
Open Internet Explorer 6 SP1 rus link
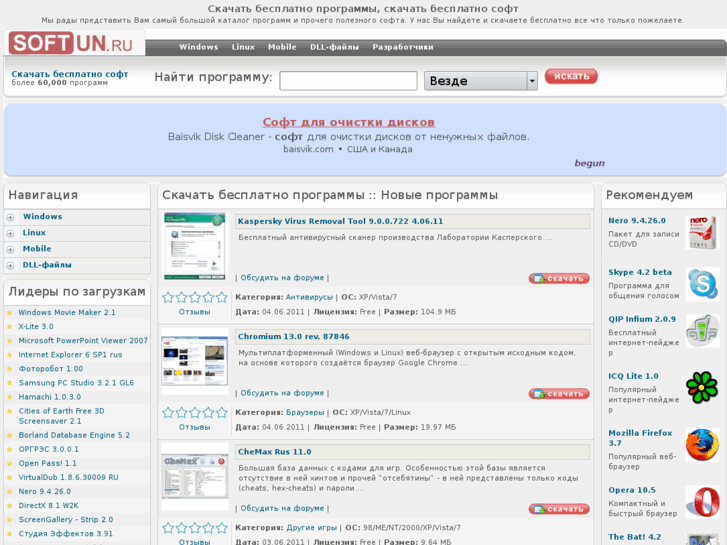click(x=70, y=354)
